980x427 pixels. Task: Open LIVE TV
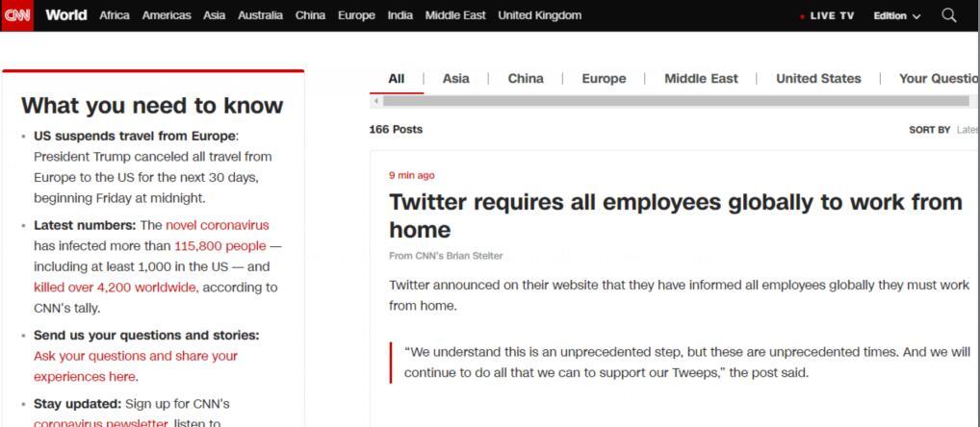[x=827, y=16]
